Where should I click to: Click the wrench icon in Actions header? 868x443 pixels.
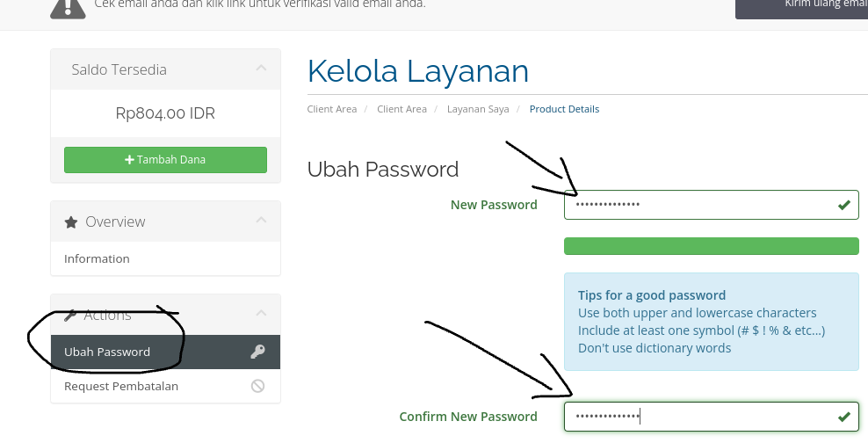coord(70,315)
